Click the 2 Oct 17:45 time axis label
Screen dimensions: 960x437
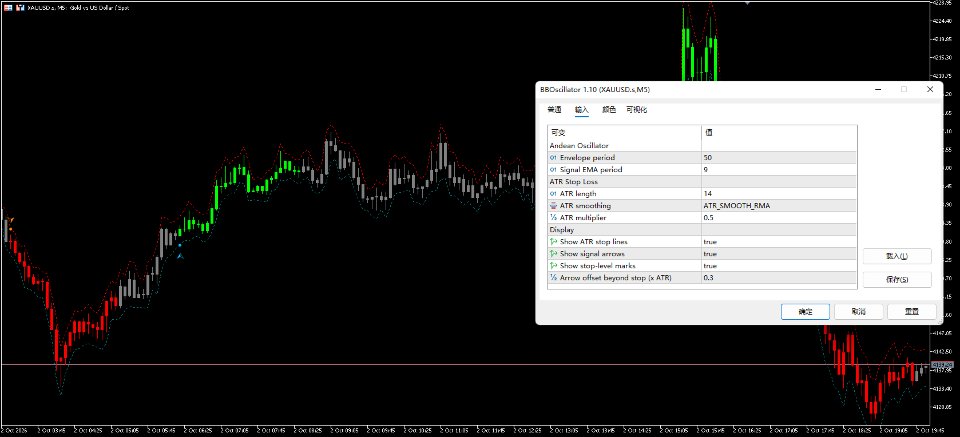click(x=819, y=430)
